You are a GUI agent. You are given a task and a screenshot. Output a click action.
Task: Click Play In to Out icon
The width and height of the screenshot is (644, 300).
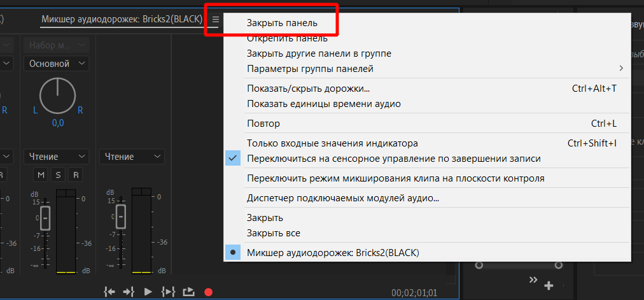pyautogui.click(x=168, y=292)
